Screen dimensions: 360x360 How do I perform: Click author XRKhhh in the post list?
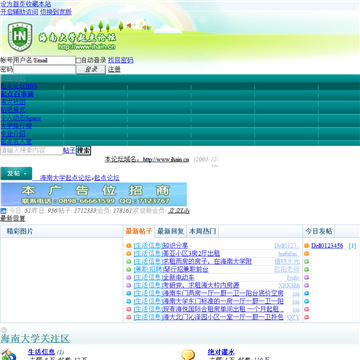pyautogui.click(x=289, y=286)
